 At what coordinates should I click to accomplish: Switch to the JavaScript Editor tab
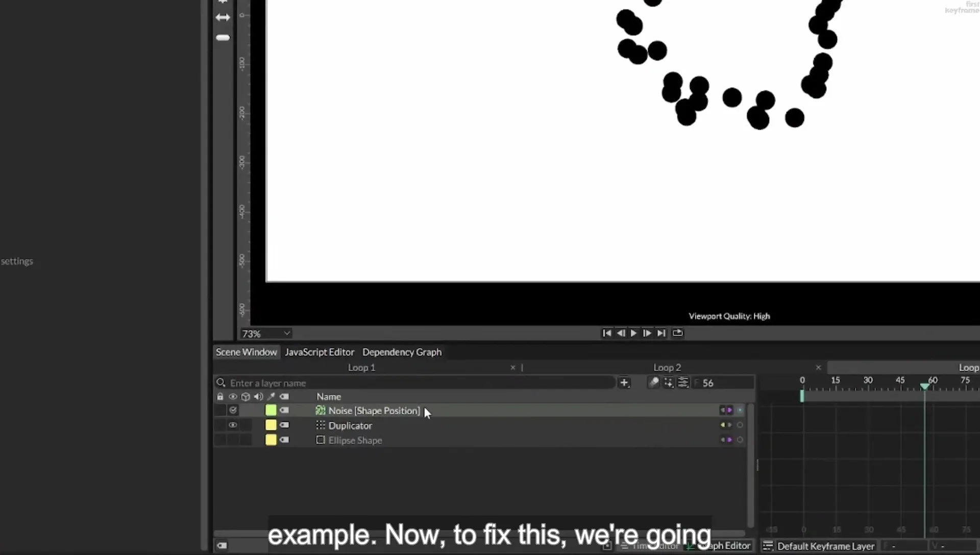pyautogui.click(x=320, y=352)
